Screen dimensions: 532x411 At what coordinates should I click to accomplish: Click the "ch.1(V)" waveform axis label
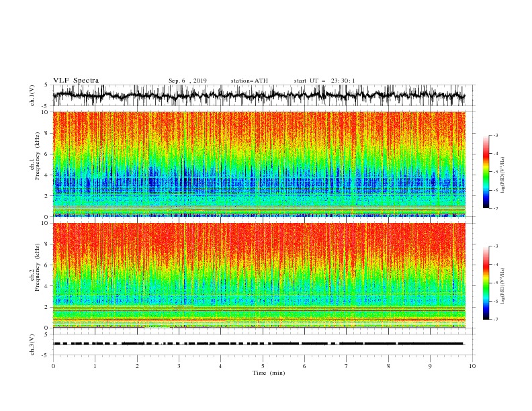pyautogui.click(x=33, y=95)
